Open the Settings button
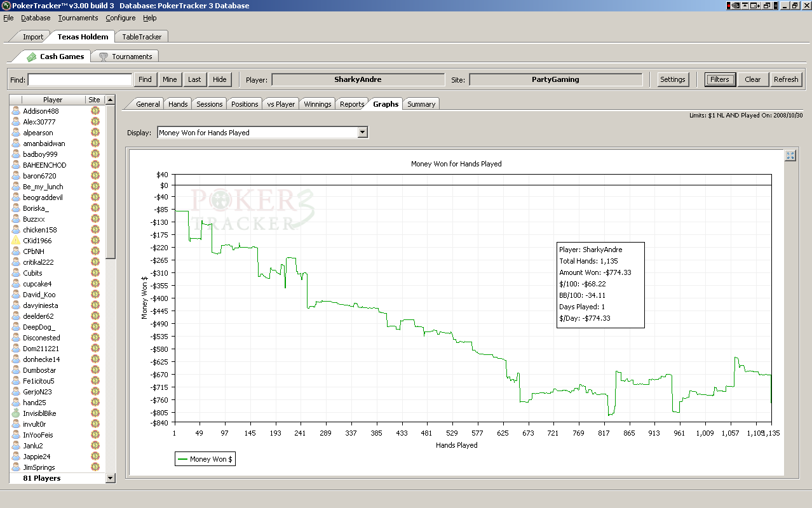This screenshot has width=812, height=508. coord(672,79)
